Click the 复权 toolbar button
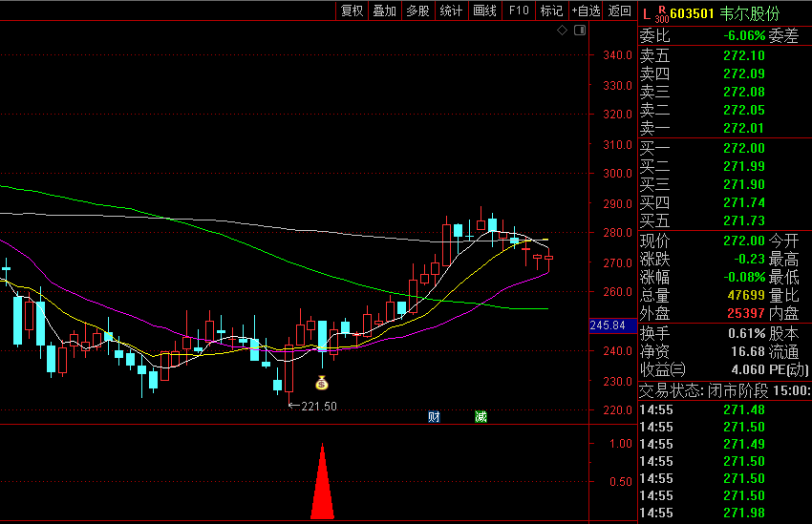Screen dimensions: 812x524 point(353,10)
